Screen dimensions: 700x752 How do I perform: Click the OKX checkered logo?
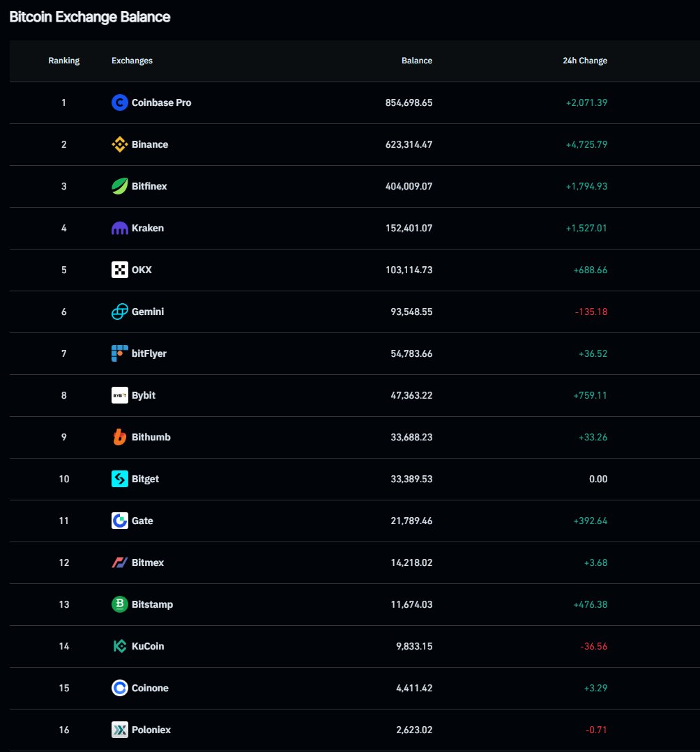(x=119, y=270)
